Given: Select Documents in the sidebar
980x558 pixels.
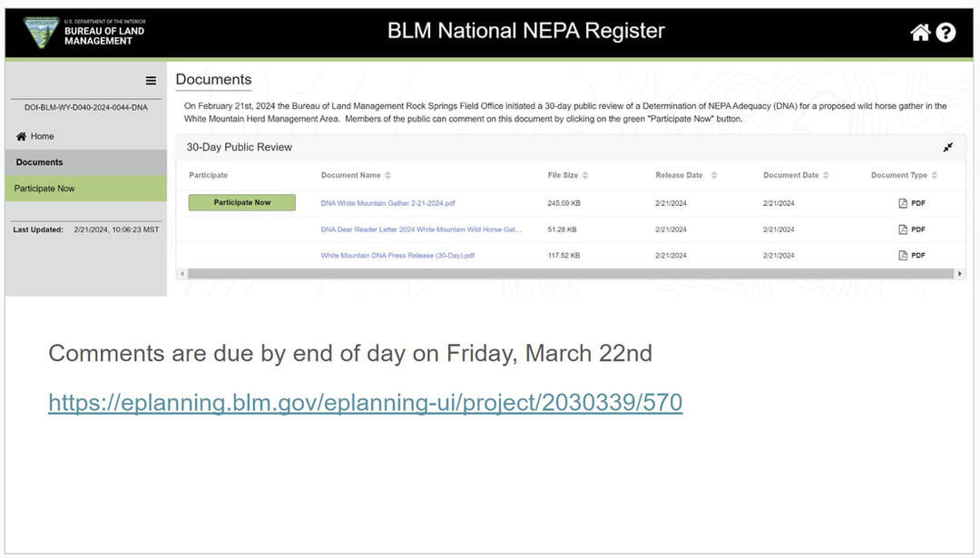Looking at the screenshot, I should pyautogui.click(x=40, y=162).
